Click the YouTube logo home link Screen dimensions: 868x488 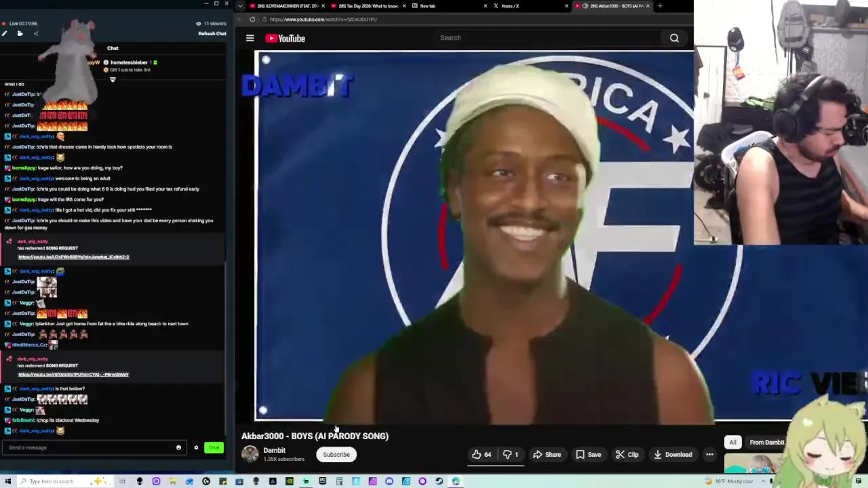pyautogui.click(x=285, y=39)
